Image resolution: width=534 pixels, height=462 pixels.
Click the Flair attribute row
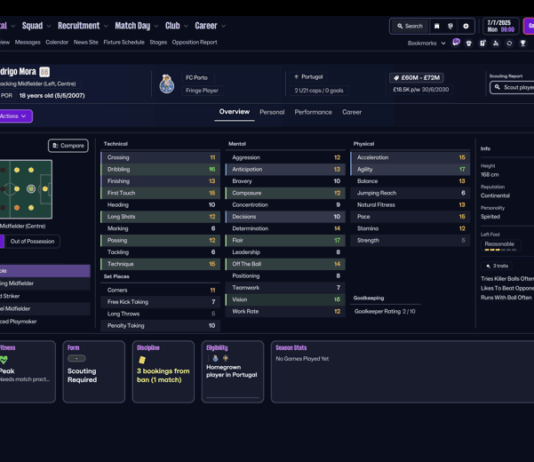point(285,240)
